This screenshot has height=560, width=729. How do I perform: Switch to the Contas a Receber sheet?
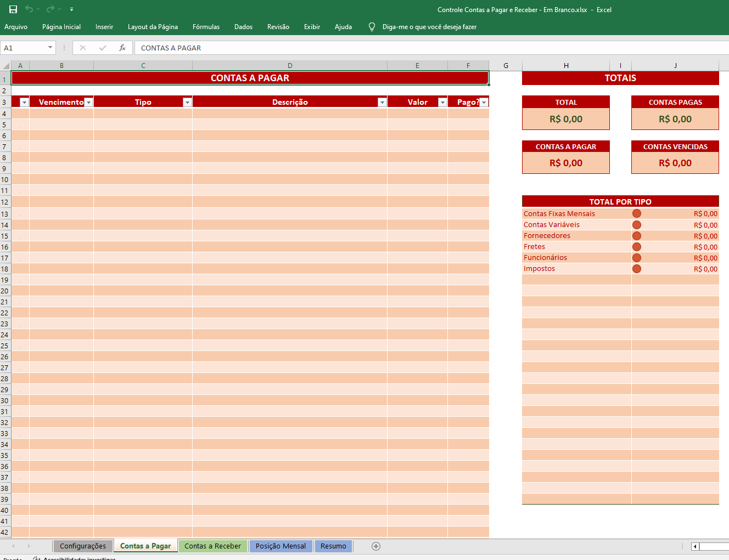coord(212,546)
